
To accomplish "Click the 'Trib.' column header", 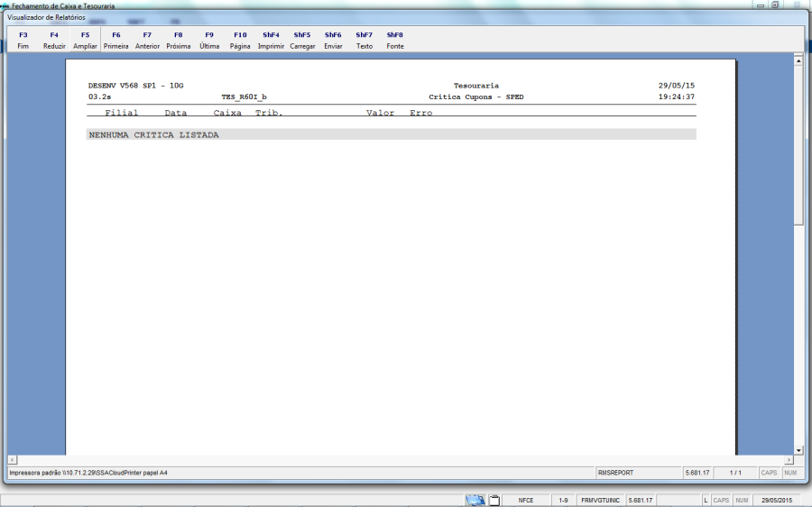I will pyautogui.click(x=269, y=113).
